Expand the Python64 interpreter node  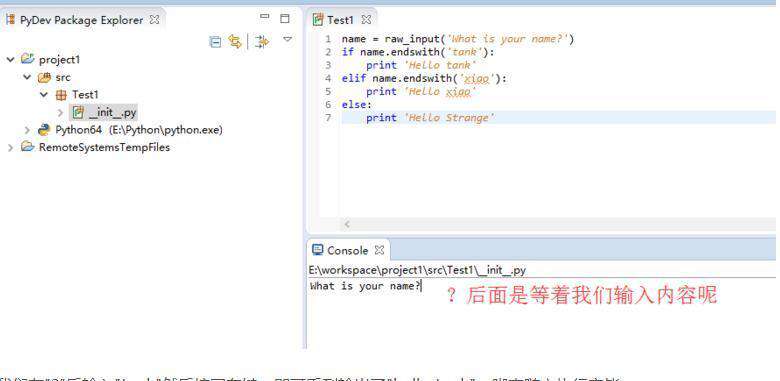(27, 130)
